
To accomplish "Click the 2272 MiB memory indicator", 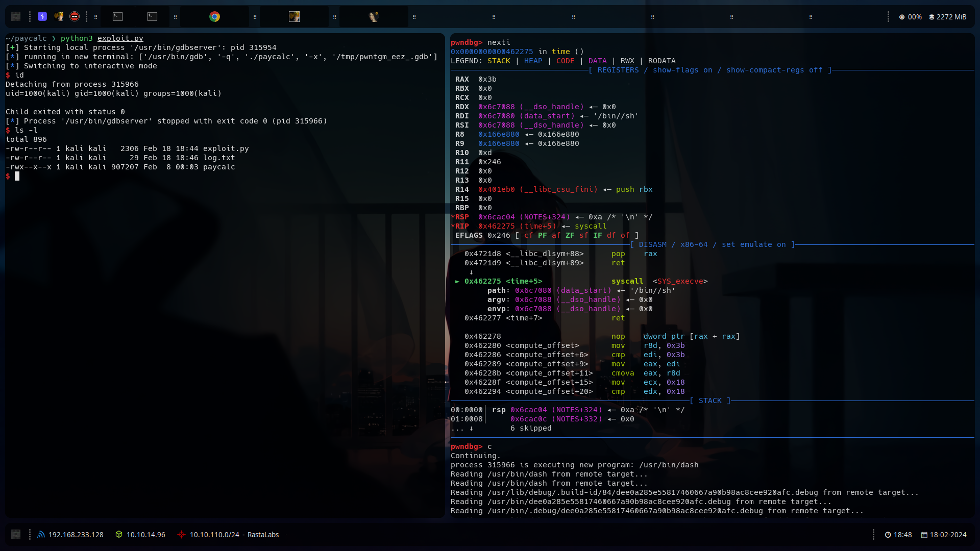I will coord(948,17).
